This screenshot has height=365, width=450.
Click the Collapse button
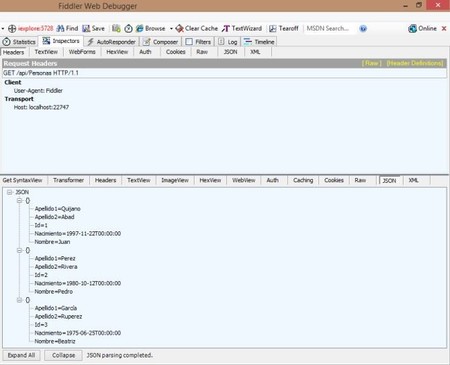63,355
